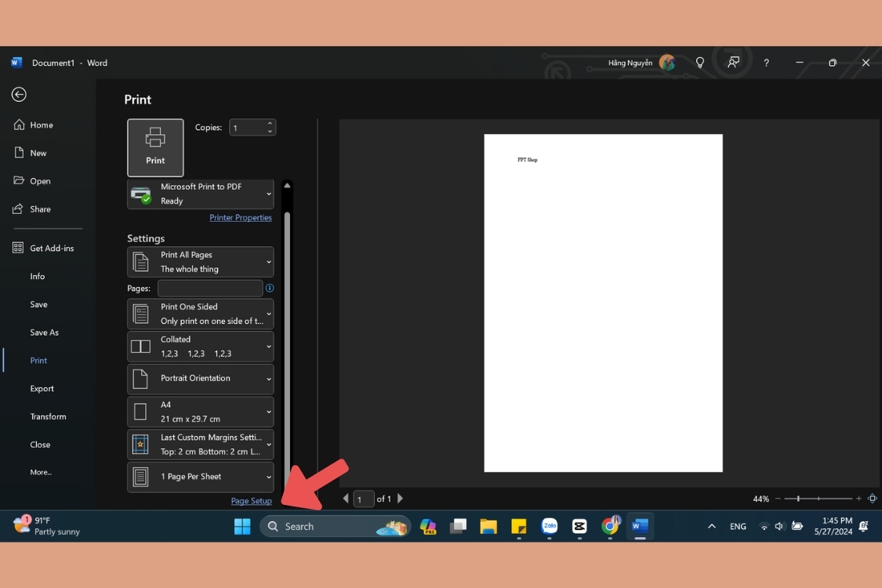Screen dimensions: 882x588
Task: Click the Zoom to Page icon
Action: click(x=873, y=499)
